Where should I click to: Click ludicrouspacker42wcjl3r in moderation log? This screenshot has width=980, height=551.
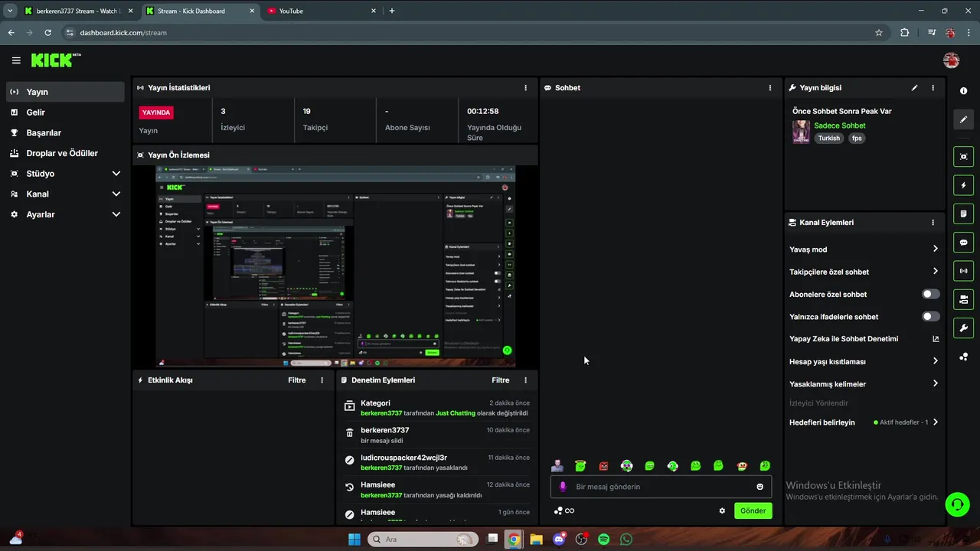pos(403,458)
